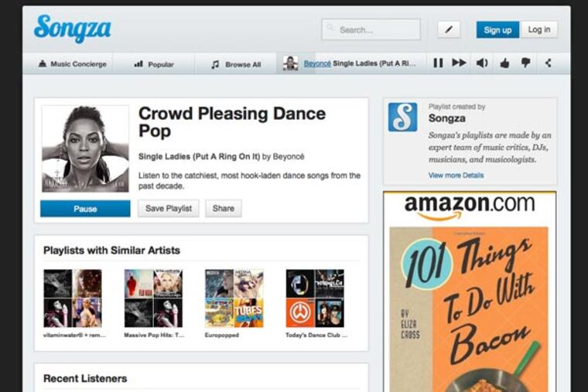
Task: Click the share icon in the player bar
Action: click(x=548, y=63)
